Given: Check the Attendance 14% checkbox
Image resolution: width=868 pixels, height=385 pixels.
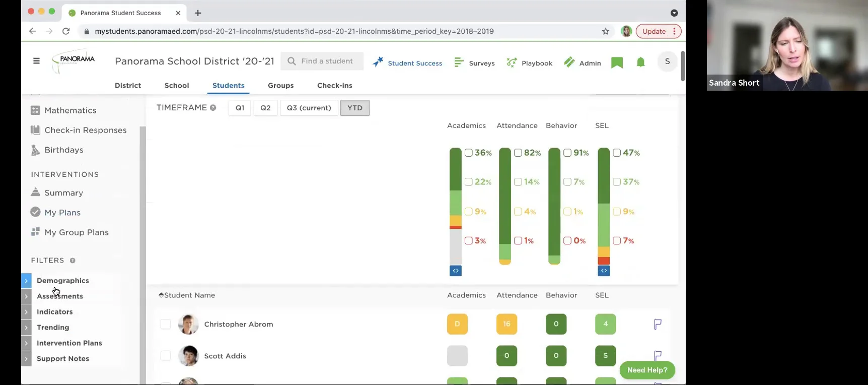Looking at the screenshot, I should point(518,182).
